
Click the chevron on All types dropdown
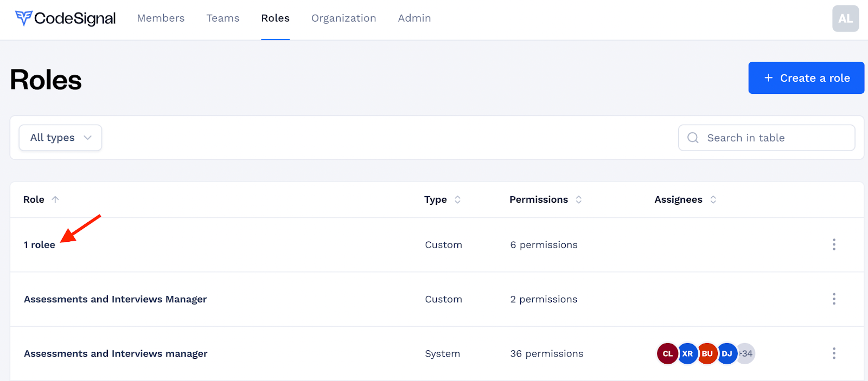(88, 138)
